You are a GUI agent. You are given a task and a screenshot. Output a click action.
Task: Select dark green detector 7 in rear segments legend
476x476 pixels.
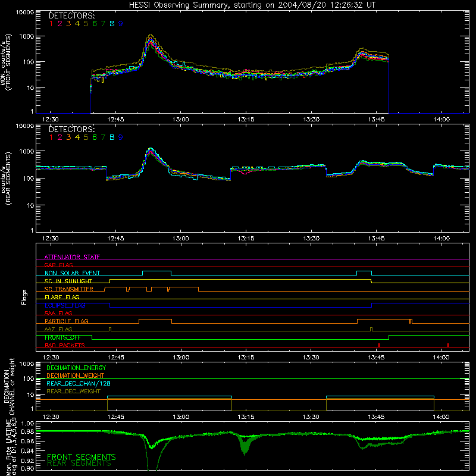tap(103, 137)
